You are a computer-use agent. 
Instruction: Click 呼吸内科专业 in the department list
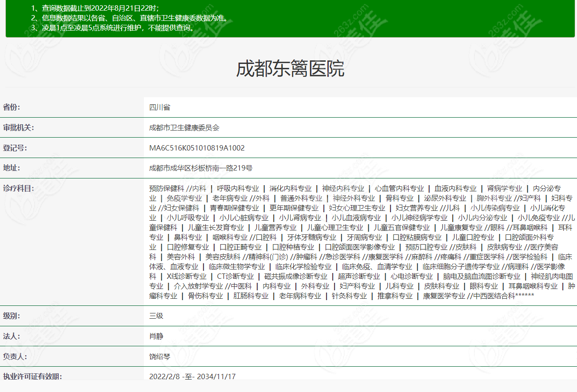pyautogui.click(x=238, y=188)
